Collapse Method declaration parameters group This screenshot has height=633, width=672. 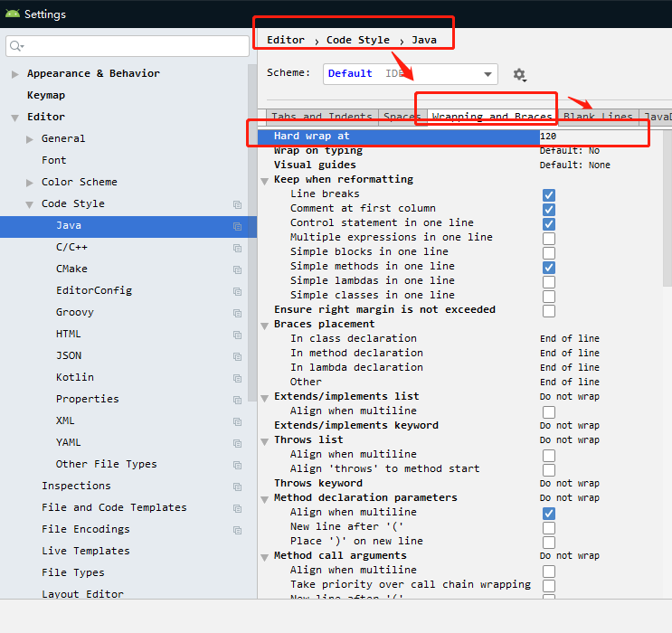265,499
